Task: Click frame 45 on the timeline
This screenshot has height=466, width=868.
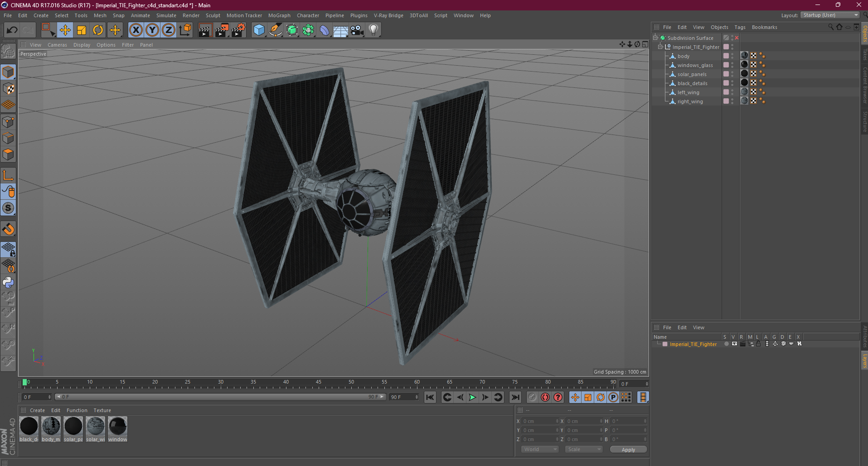Action: 319,383
